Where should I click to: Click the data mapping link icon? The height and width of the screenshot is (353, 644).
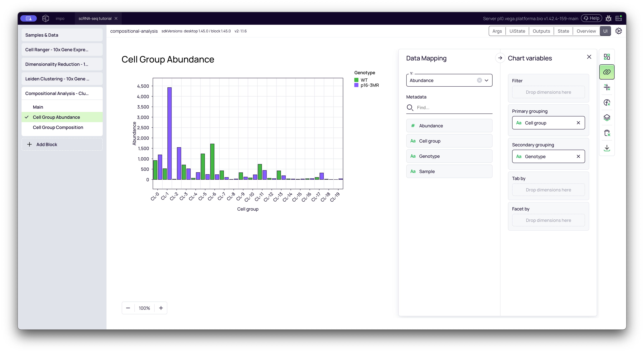607,72
